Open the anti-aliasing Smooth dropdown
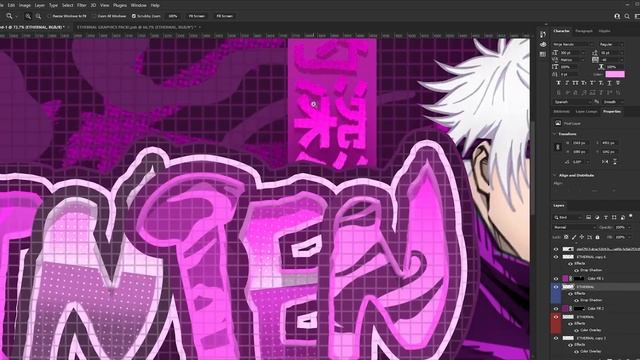The image size is (640, 360). click(x=613, y=102)
